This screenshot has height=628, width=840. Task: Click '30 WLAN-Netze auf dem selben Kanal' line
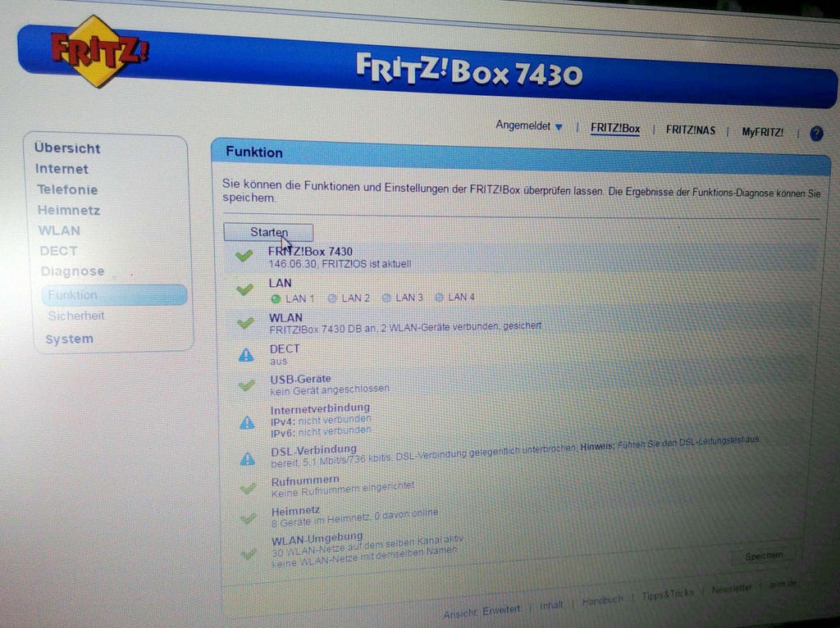(367, 545)
